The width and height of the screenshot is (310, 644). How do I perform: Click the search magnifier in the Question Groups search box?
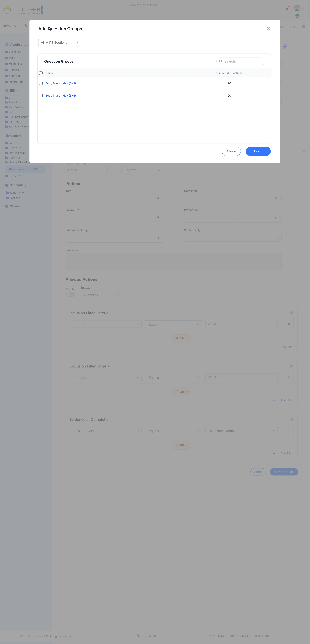[x=221, y=61]
